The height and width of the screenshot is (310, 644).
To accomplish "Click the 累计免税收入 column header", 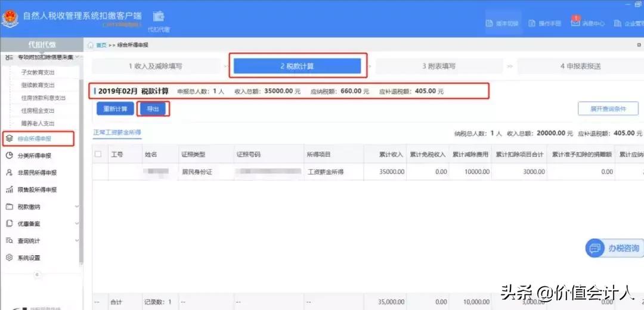I will click(428, 154).
